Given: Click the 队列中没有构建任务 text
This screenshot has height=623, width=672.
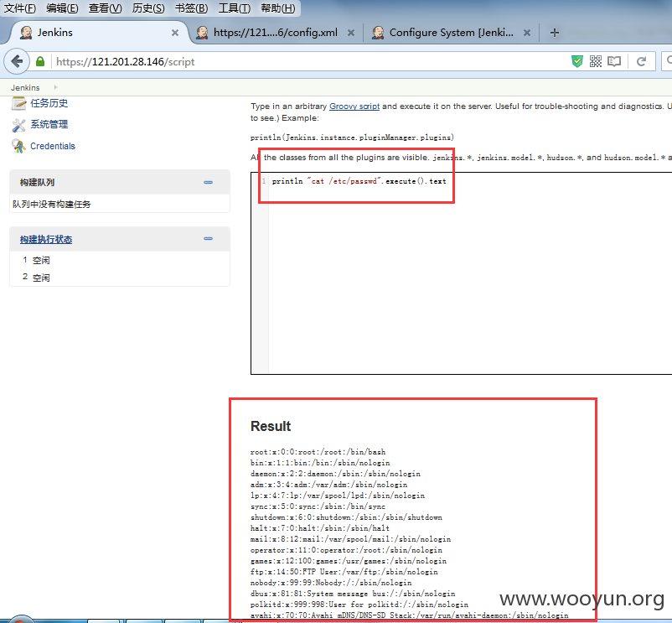Looking at the screenshot, I should (x=52, y=205).
